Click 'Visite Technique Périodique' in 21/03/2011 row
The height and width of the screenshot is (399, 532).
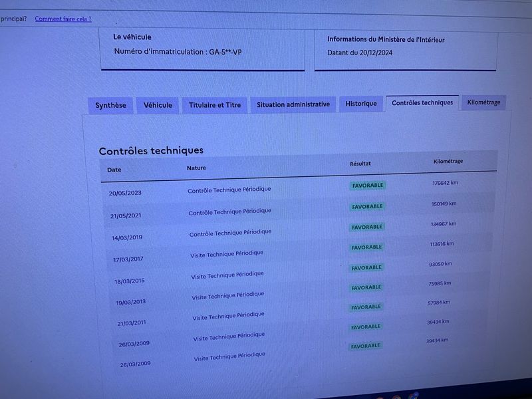coord(228,317)
